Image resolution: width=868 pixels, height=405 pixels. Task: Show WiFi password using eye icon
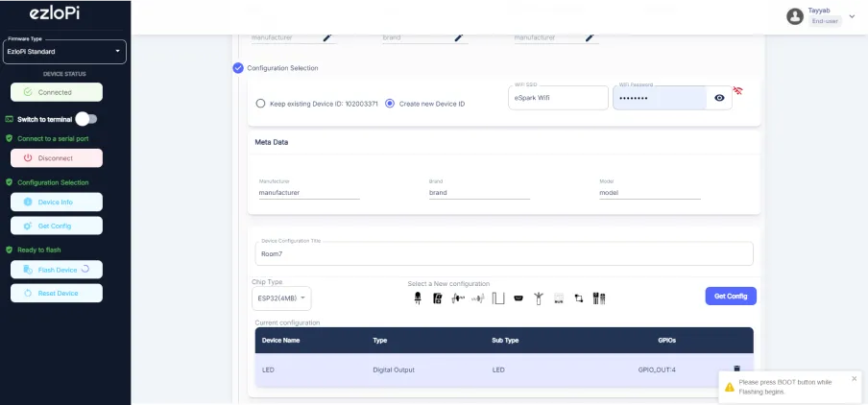[x=719, y=98]
